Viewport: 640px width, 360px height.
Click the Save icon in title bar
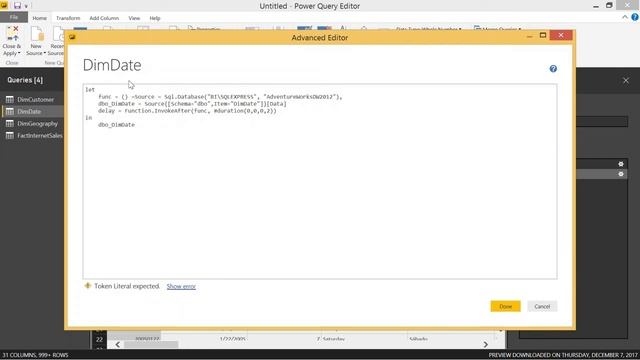pyautogui.click(x=17, y=6)
